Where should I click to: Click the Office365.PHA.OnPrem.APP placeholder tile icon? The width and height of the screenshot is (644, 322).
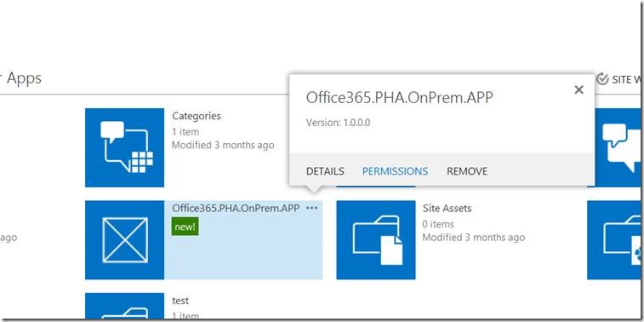click(x=124, y=239)
